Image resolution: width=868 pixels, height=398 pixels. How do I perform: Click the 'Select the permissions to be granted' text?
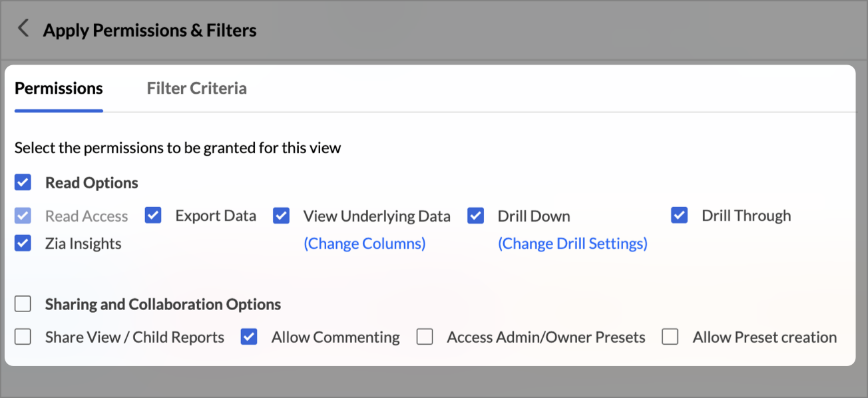click(x=178, y=148)
